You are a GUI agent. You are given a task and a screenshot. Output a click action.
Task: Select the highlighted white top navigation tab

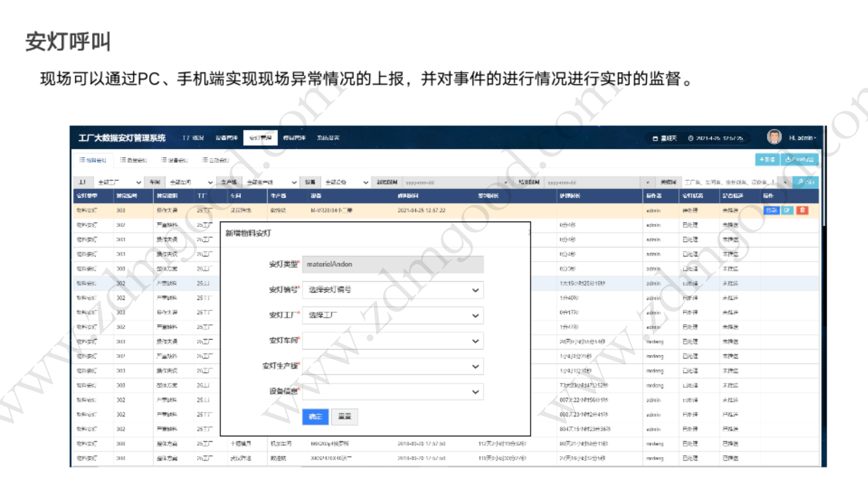point(260,138)
